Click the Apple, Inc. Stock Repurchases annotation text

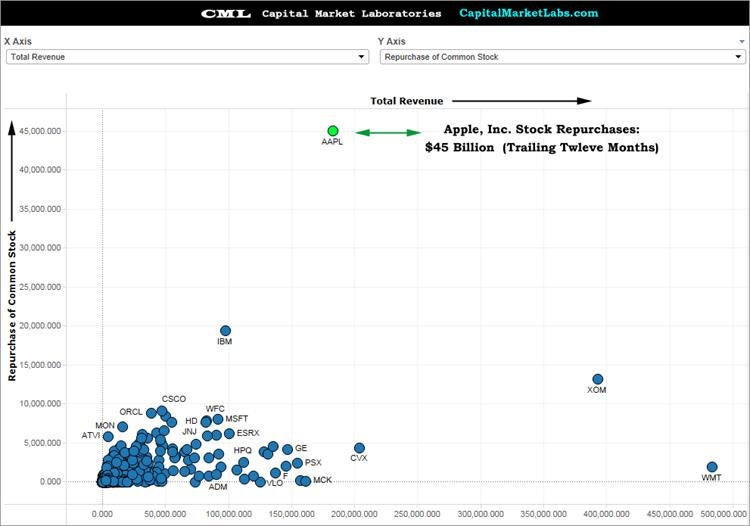pos(541,129)
